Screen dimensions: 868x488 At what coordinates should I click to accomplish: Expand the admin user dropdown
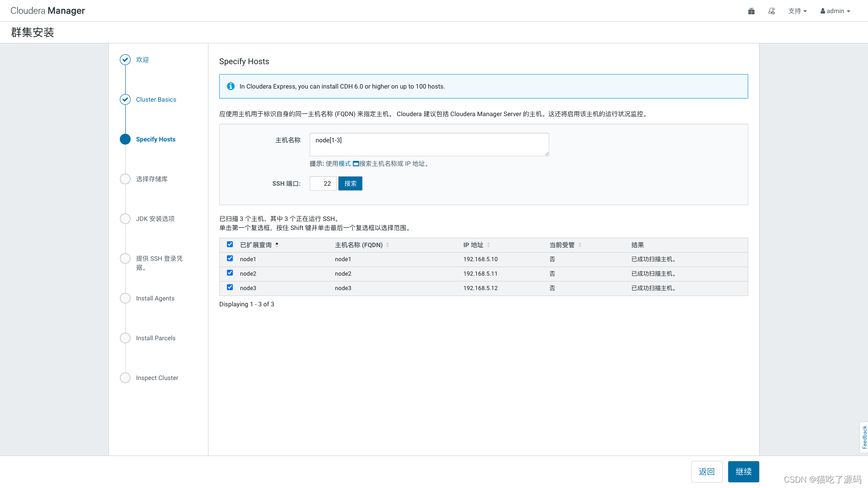[835, 11]
